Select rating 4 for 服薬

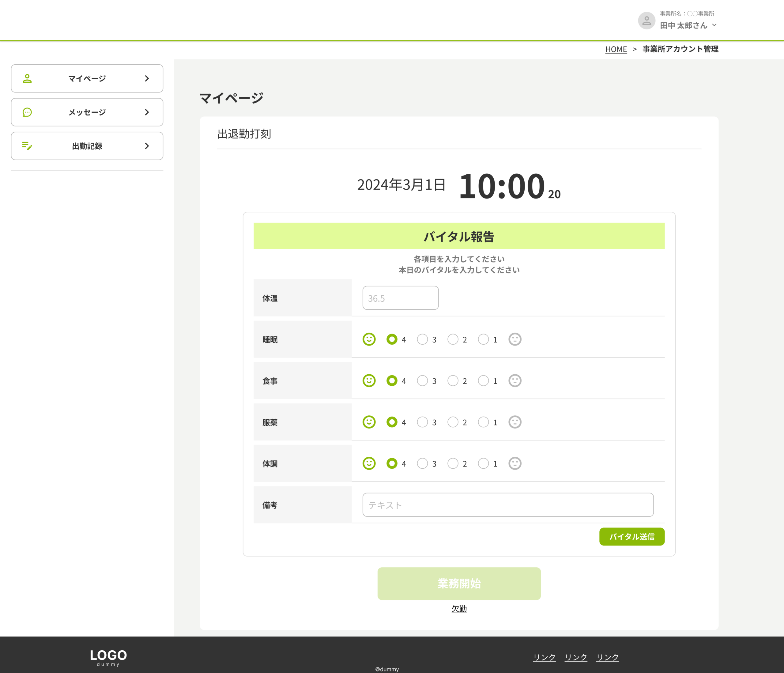pyautogui.click(x=392, y=422)
